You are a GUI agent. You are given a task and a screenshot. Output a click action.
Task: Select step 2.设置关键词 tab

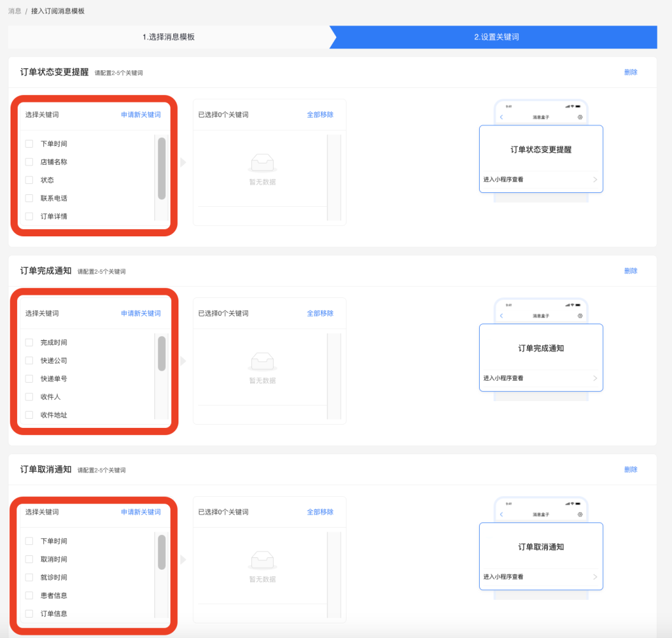(496, 37)
